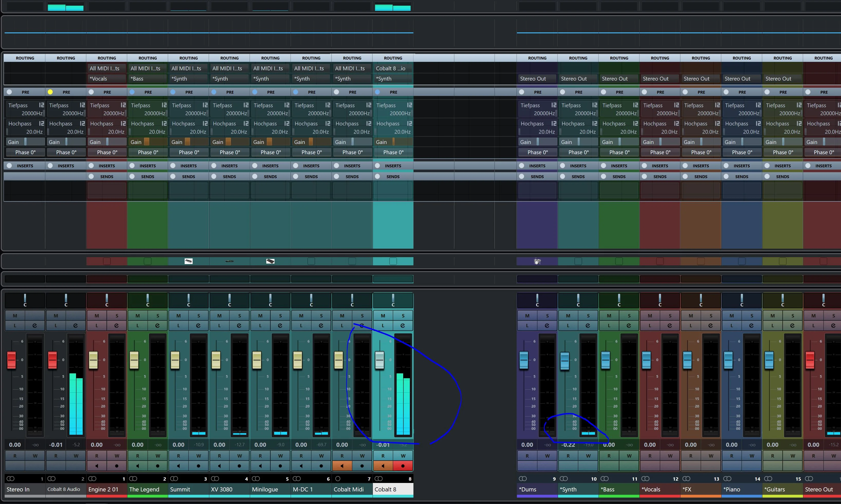
Task: Click INSERTS header on *FX channel
Action: 701,166
